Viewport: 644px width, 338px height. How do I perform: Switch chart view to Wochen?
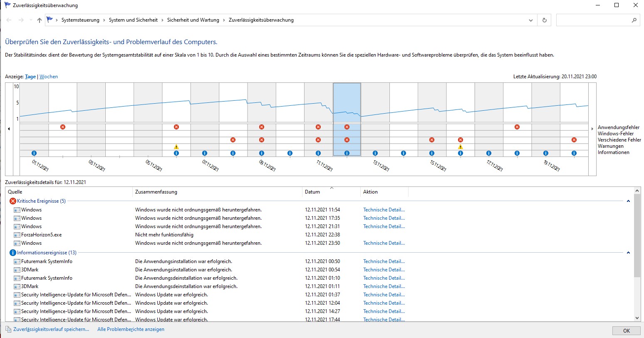49,77
